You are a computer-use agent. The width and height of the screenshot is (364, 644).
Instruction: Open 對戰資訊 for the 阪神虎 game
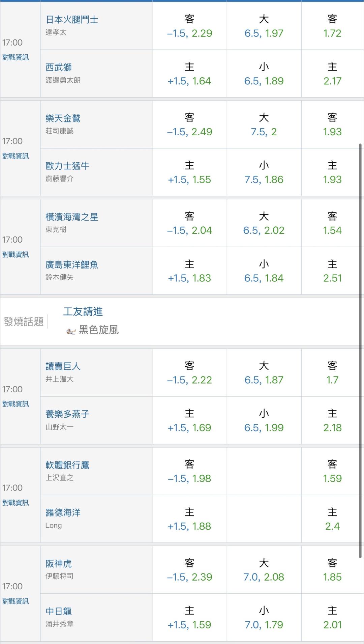(x=16, y=601)
